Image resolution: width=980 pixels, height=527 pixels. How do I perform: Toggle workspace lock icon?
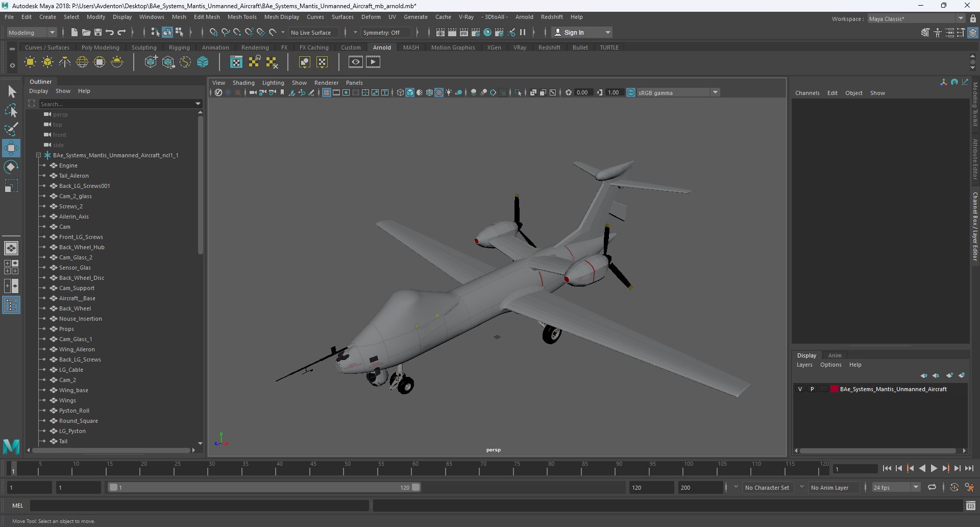point(973,18)
